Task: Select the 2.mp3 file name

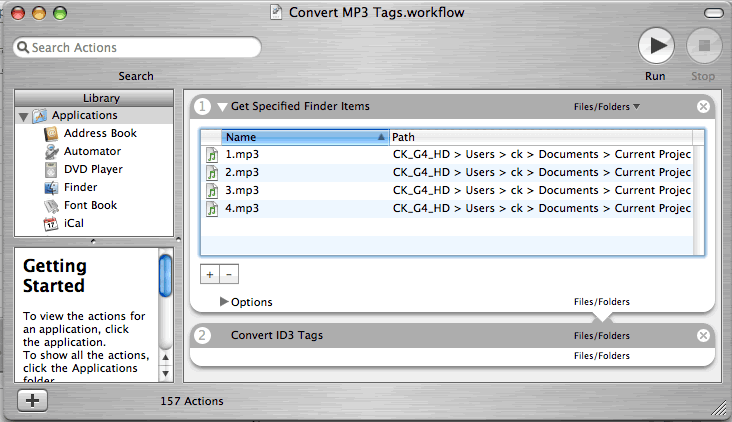Action: (x=242, y=172)
